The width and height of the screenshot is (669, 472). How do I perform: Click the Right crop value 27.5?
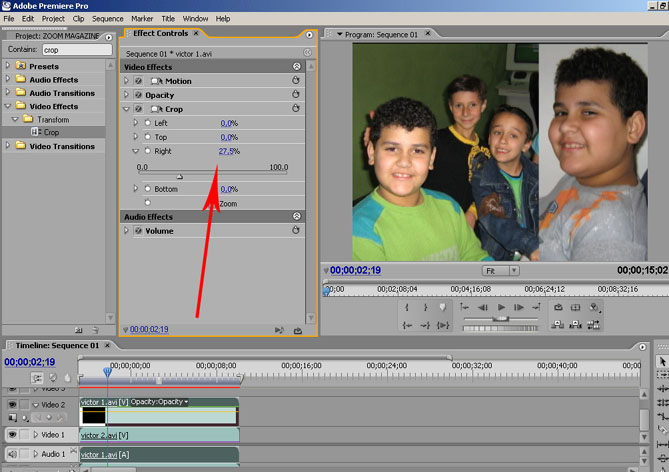click(226, 151)
